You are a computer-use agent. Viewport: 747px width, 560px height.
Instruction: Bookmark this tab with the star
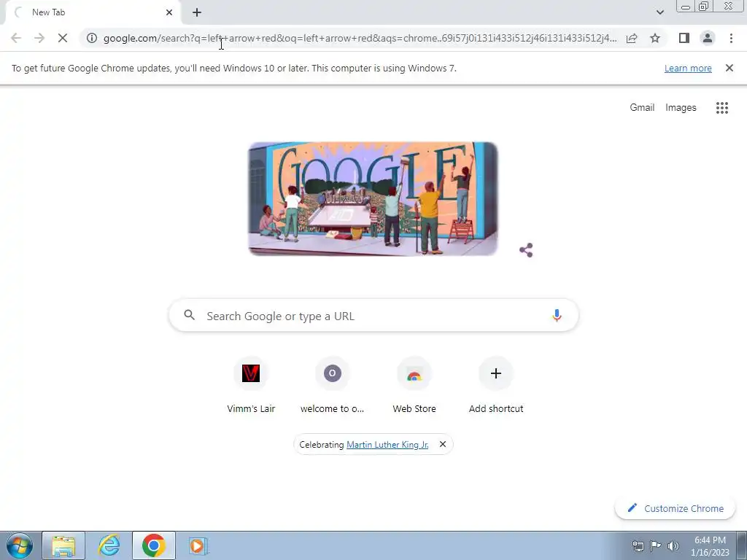(x=655, y=38)
